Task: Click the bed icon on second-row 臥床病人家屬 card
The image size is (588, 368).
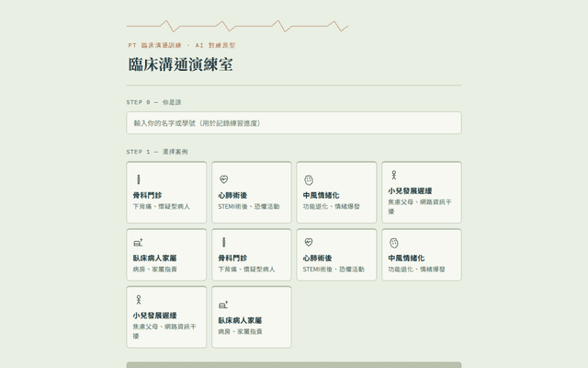Action: pyautogui.click(x=139, y=243)
